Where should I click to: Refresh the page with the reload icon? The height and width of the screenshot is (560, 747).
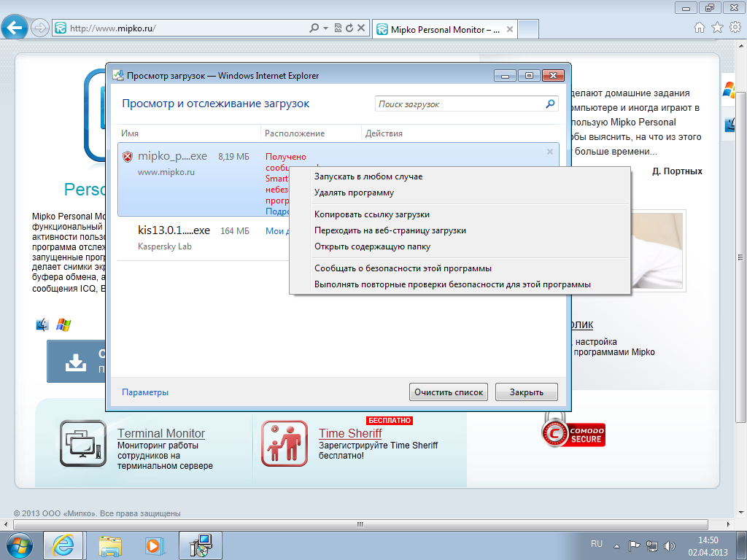349,28
